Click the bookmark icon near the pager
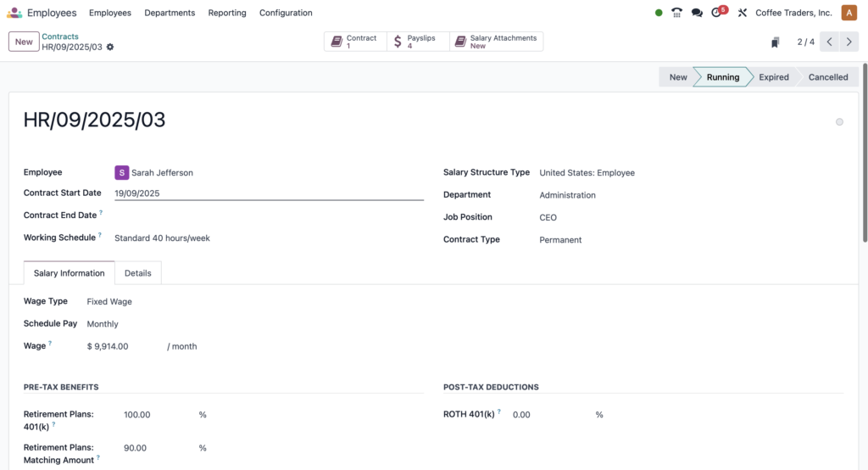868x470 pixels. pos(775,42)
